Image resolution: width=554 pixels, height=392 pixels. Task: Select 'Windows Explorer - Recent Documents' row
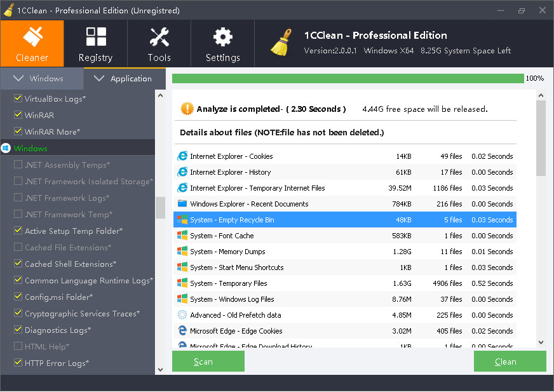click(345, 204)
